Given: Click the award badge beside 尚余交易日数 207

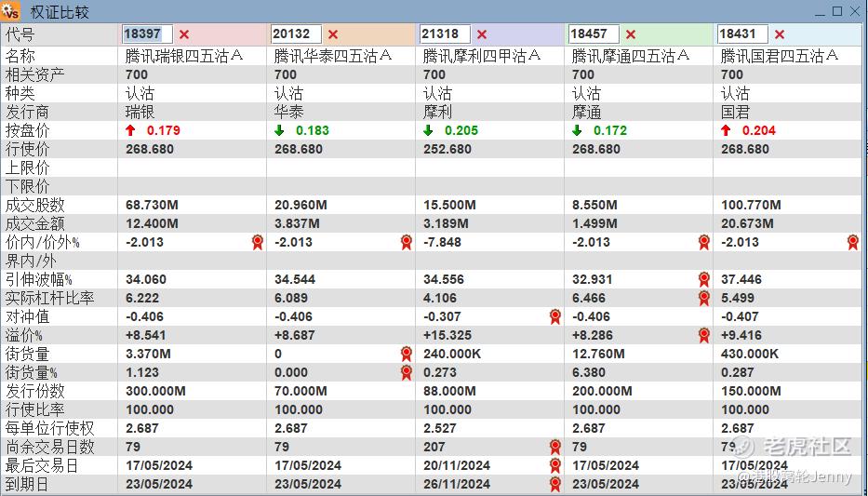Looking at the screenshot, I should [555, 447].
